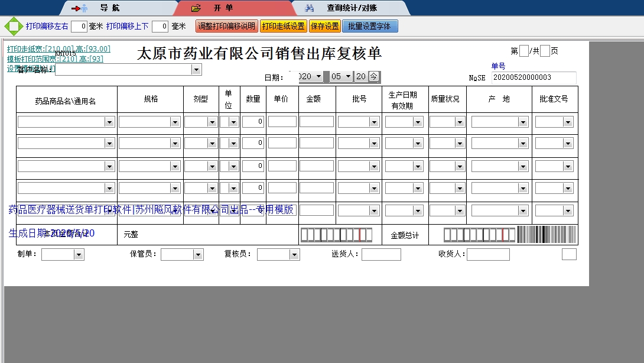
Task: Open the 复核员 dropdown list
Action: [294, 255]
